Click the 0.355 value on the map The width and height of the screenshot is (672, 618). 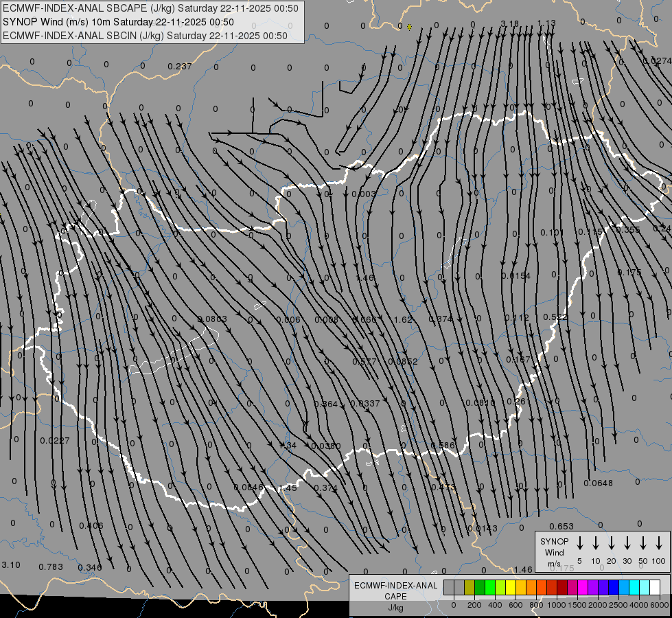click(628, 230)
